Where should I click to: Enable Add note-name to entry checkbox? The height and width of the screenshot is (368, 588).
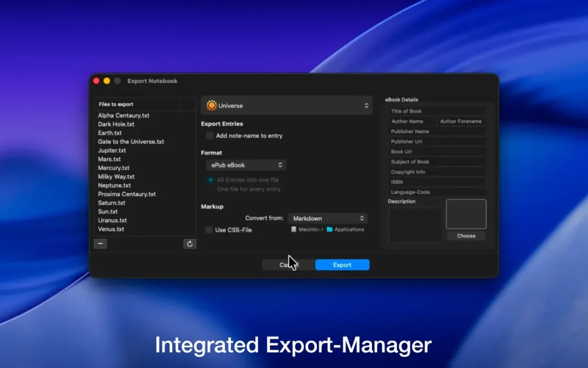pos(210,135)
